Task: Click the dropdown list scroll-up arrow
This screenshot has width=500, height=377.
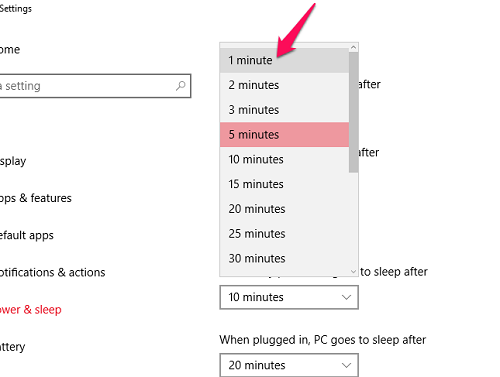Action: [x=353, y=48]
